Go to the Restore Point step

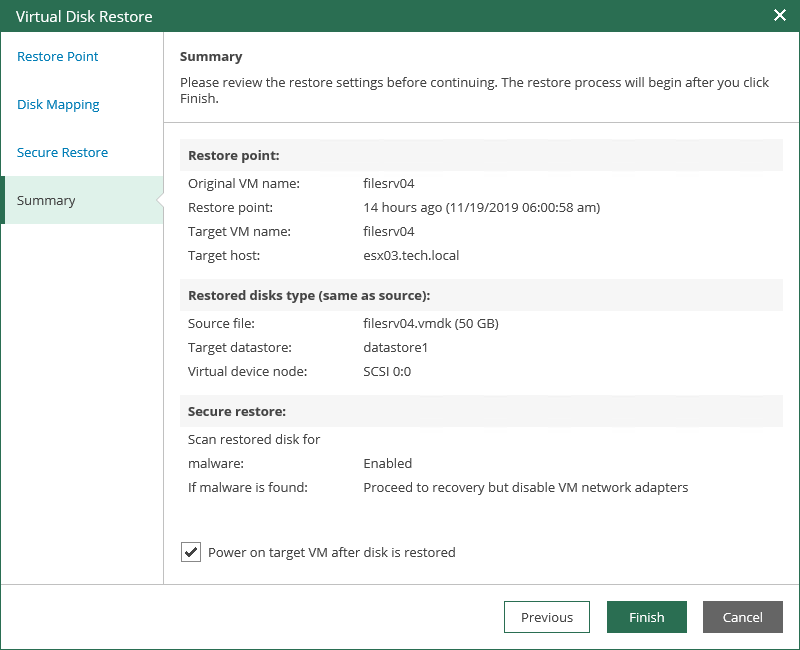[x=58, y=56]
